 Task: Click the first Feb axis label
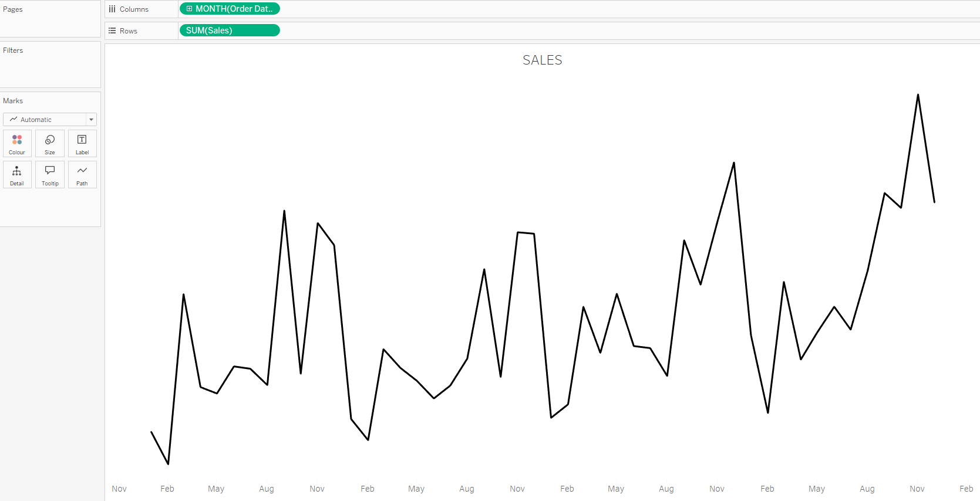pos(167,489)
